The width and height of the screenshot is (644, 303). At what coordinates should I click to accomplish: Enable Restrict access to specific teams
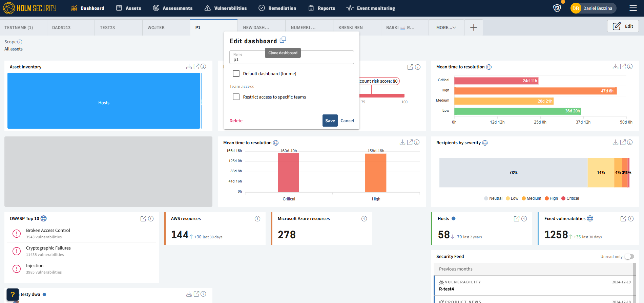click(236, 97)
